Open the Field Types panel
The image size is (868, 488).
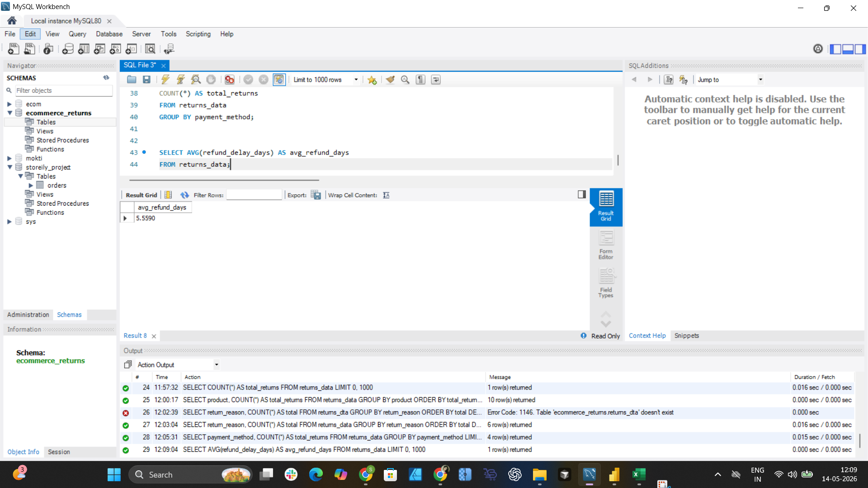(606, 283)
